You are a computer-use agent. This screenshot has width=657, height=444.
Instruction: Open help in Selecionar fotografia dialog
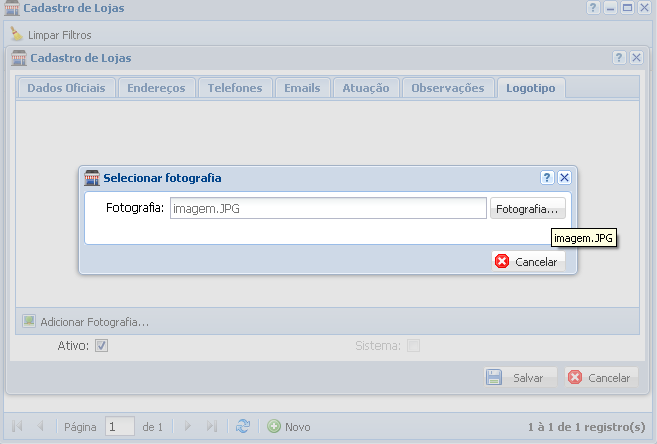coord(547,178)
